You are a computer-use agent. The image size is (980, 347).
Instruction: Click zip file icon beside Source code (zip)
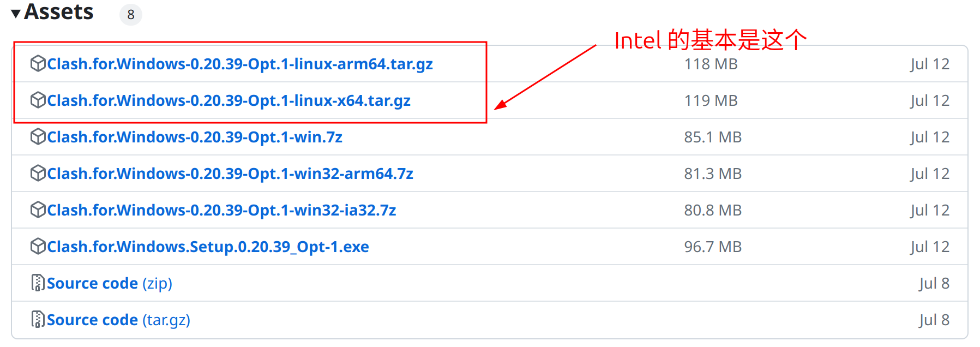pos(38,283)
